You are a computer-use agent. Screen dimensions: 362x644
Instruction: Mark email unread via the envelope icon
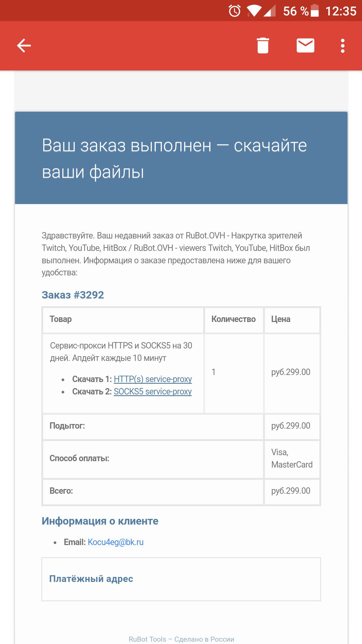[305, 46]
